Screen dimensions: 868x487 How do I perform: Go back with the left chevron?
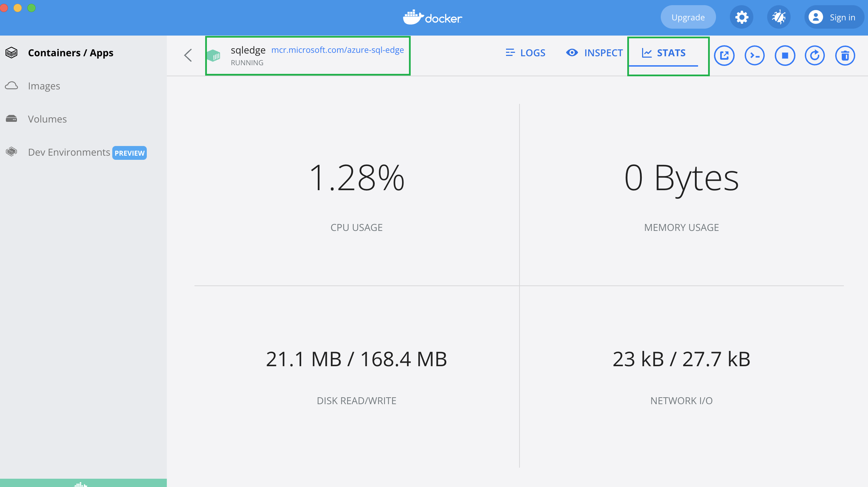point(188,55)
